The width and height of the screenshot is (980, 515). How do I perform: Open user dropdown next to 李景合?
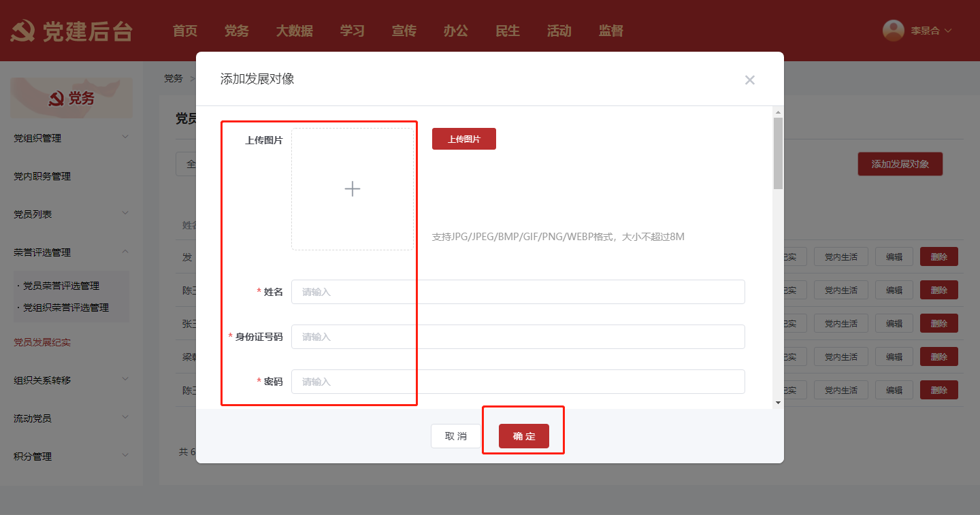[948, 31]
